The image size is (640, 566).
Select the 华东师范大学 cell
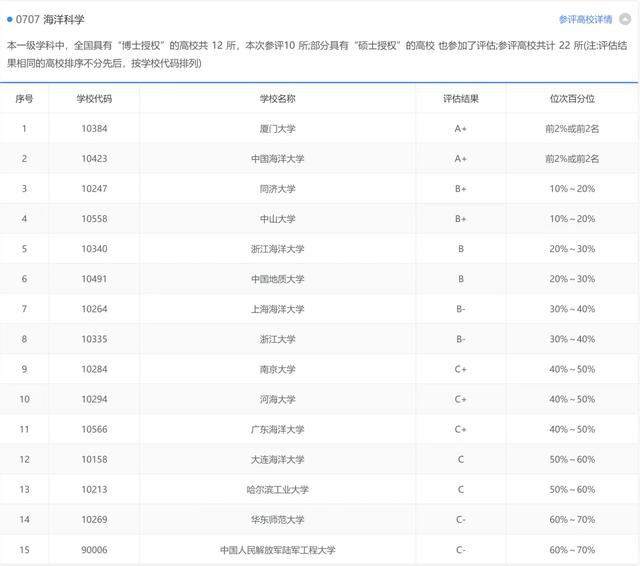tap(278, 519)
